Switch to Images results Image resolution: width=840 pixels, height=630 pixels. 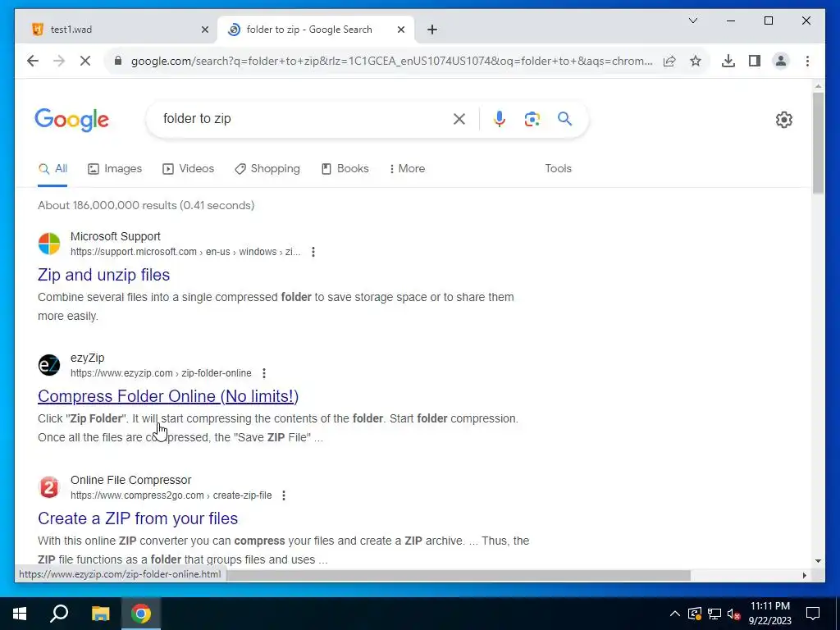(115, 168)
